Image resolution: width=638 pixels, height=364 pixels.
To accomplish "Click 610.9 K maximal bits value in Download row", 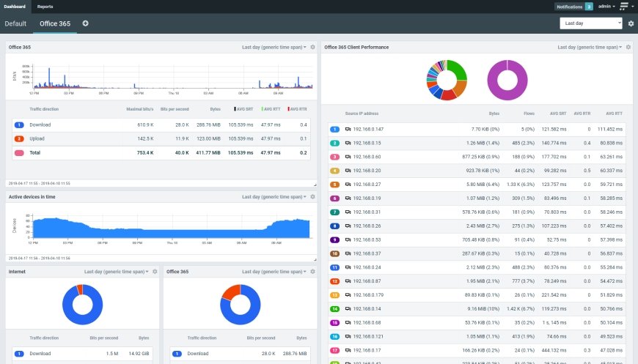I will [145, 125].
